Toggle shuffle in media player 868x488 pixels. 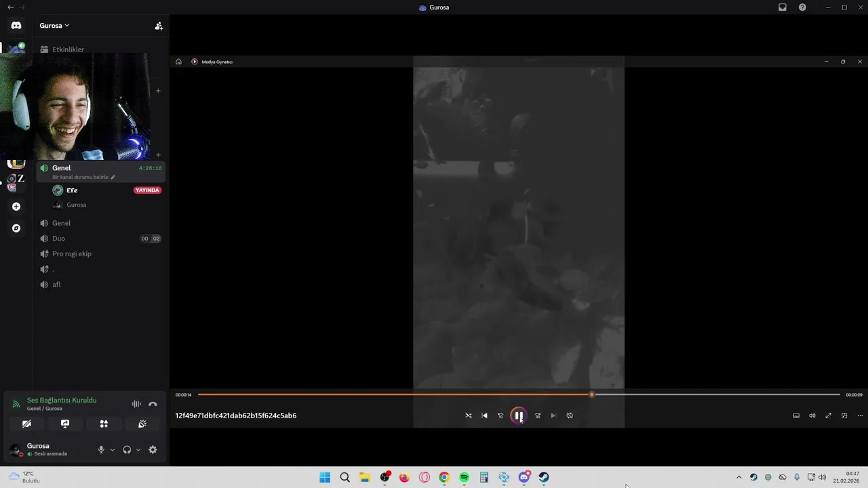(469, 415)
